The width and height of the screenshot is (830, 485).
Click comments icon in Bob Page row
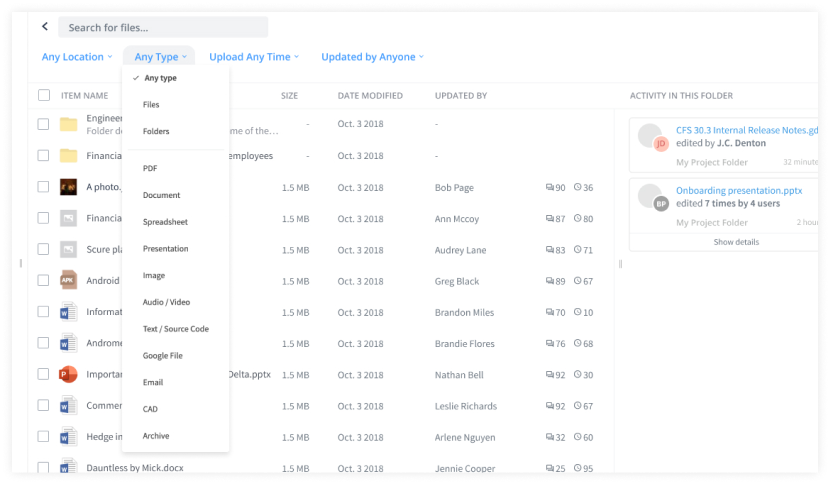point(549,188)
